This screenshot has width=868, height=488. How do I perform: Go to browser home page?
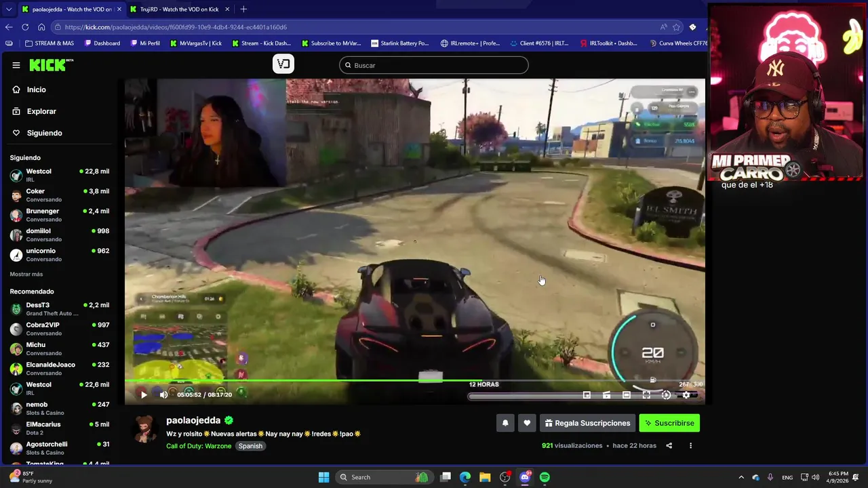click(41, 27)
